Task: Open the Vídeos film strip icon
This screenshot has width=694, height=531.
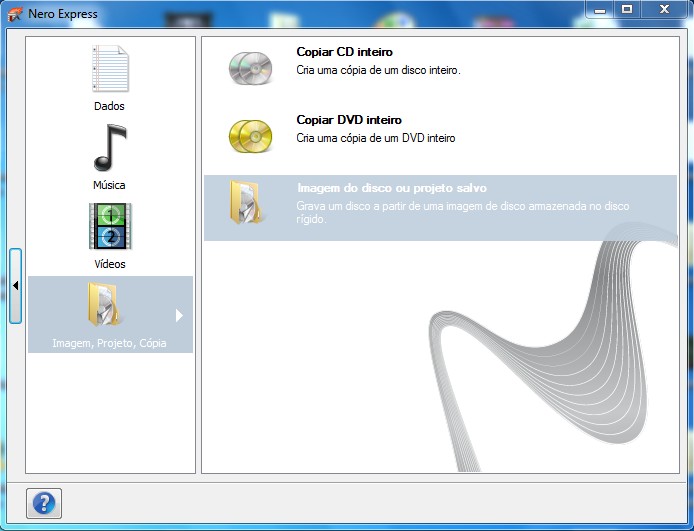Action: click(110, 226)
